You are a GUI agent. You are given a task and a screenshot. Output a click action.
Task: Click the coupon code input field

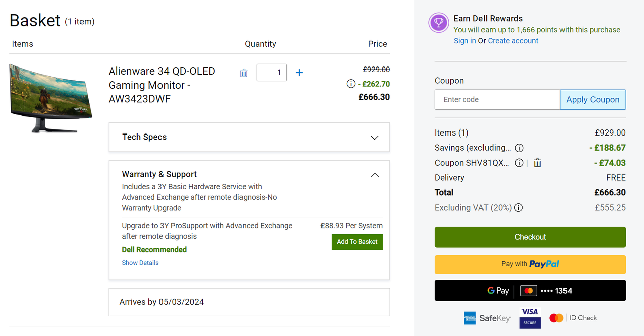tap(497, 100)
